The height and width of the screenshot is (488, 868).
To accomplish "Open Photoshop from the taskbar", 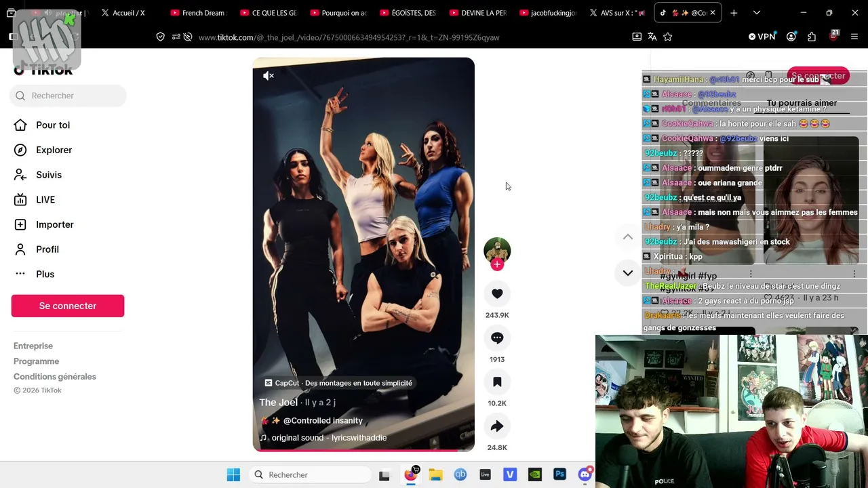I will (x=560, y=475).
